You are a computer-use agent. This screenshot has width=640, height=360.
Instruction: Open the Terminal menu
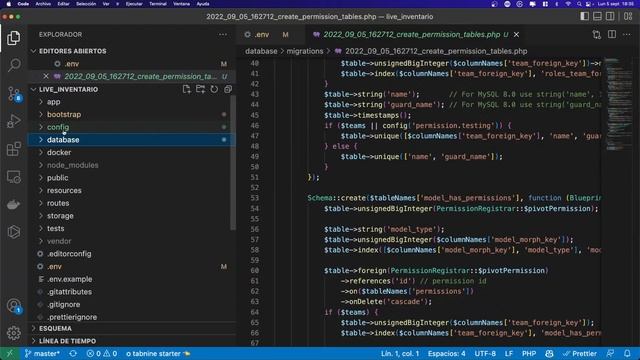click(158, 4)
